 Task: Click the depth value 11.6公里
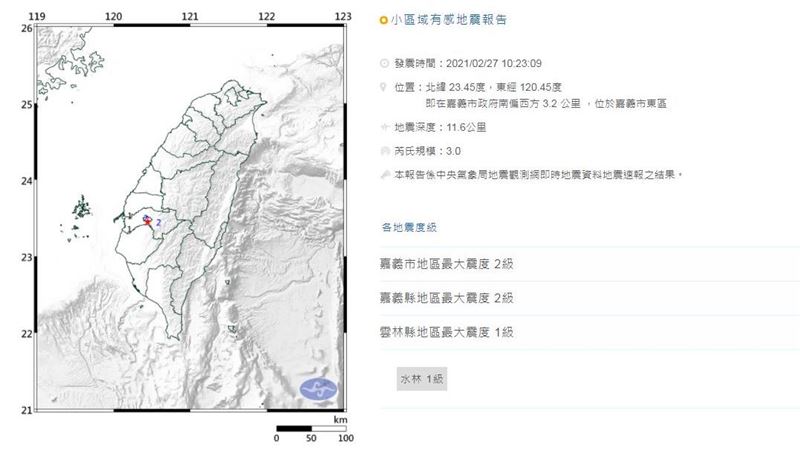point(466,128)
